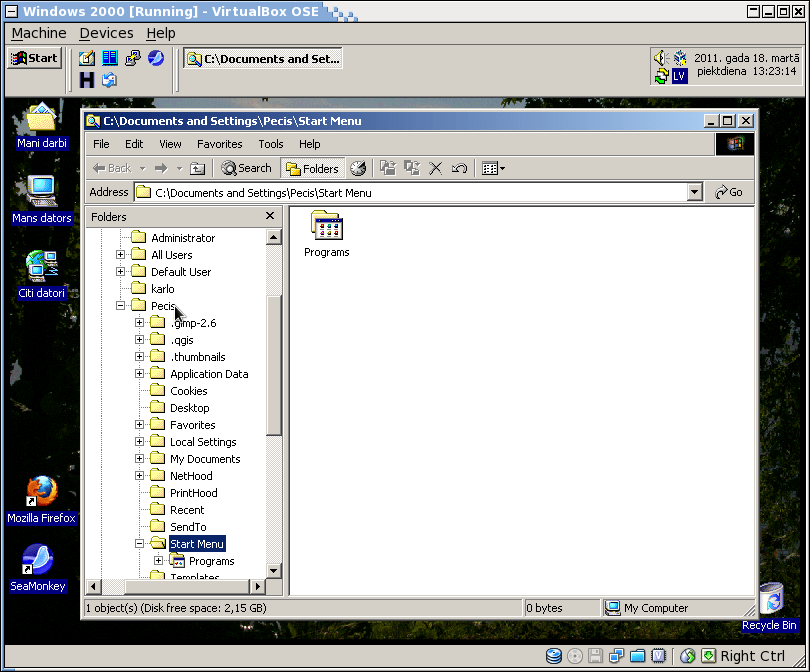Viewport: 810px width, 672px height.
Task: Collapse the Pecis folder node
Action: (x=120, y=306)
